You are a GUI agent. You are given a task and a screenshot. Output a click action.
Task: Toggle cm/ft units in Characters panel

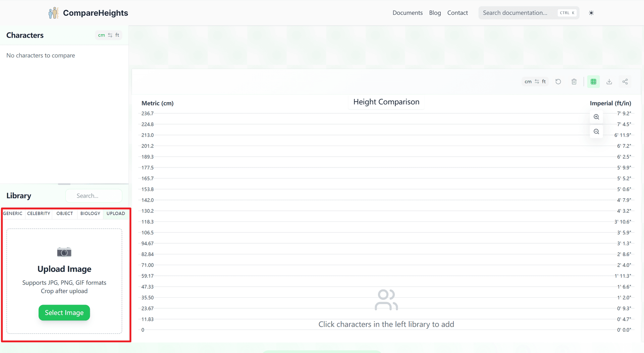pyautogui.click(x=108, y=35)
